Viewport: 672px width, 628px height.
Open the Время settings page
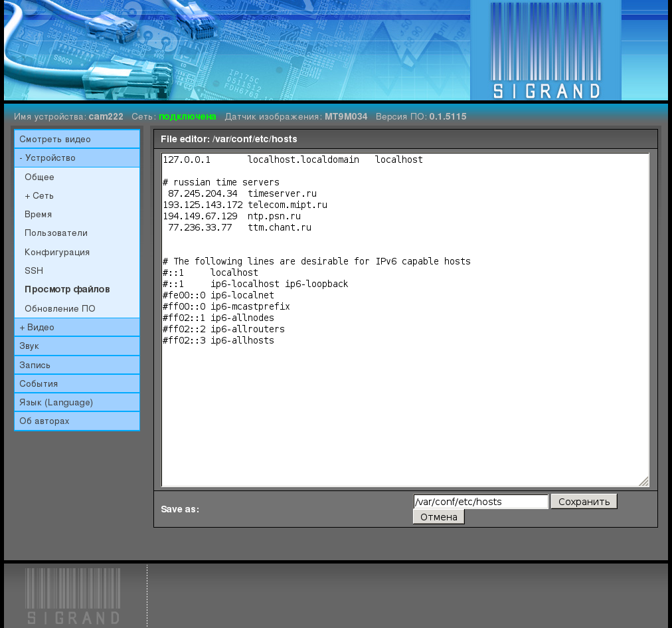click(38, 214)
